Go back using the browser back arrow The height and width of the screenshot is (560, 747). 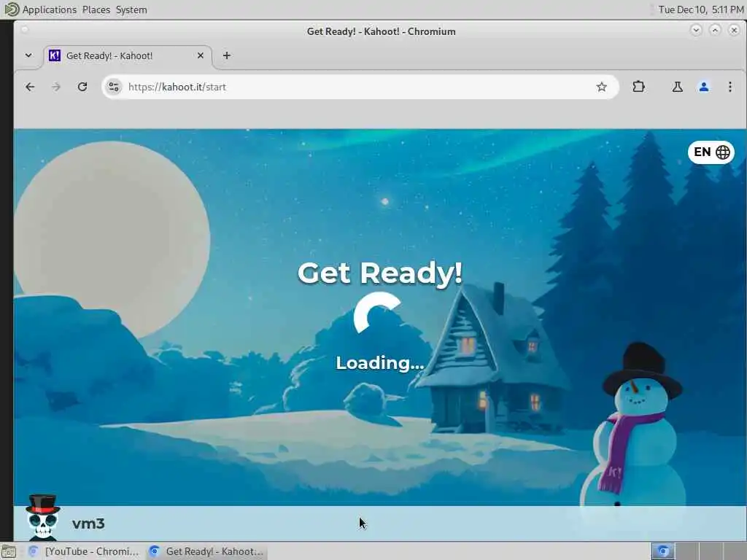click(30, 87)
